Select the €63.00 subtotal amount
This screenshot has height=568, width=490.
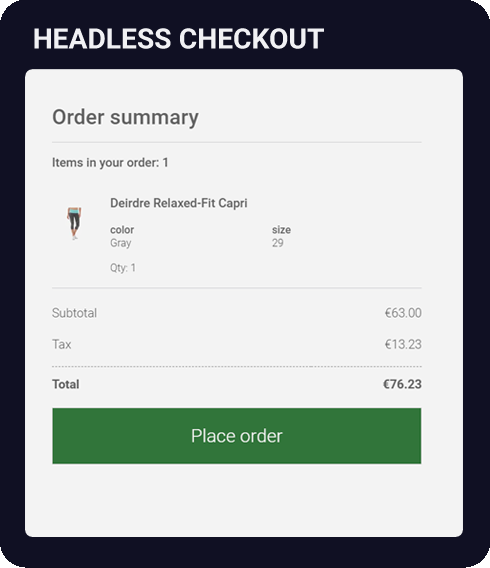[x=403, y=313]
